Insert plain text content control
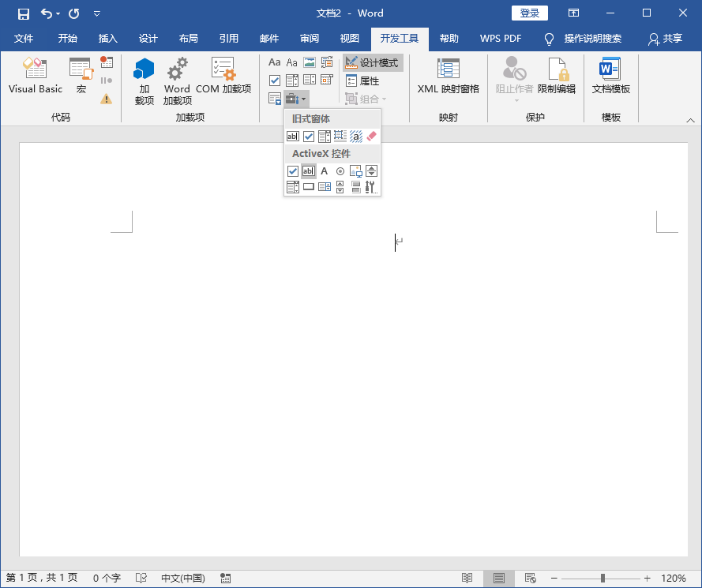 pyautogui.click(x=292, y=62)
